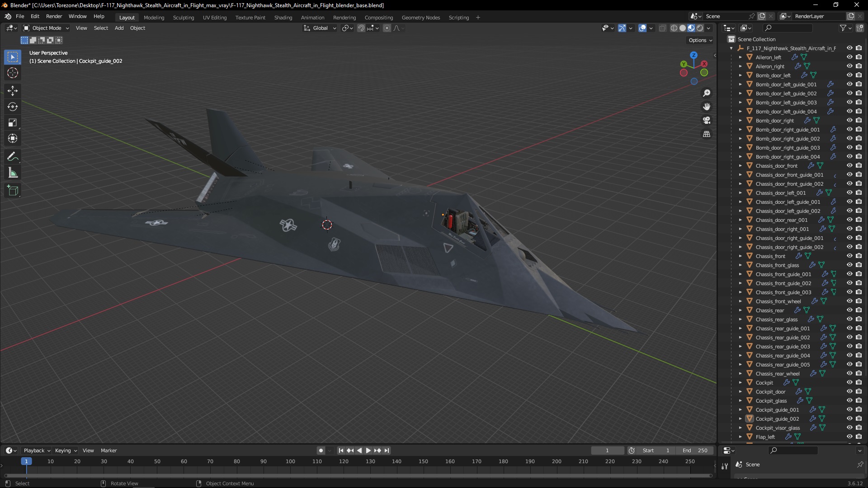This screenshot has height=488, width=868.
Task: Switch perspective/orthographic grid icon
Action: pyautogui.click(x=707, y=134)
